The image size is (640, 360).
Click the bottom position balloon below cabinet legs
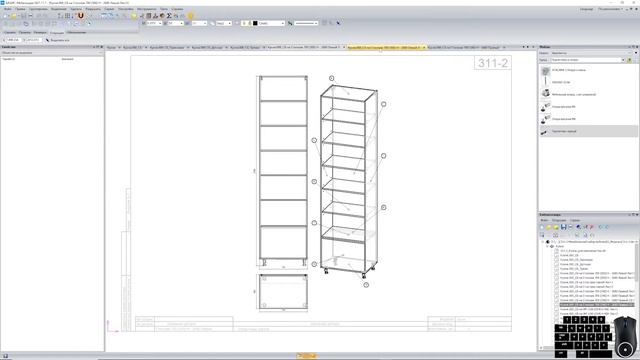(x=366, y=285)
